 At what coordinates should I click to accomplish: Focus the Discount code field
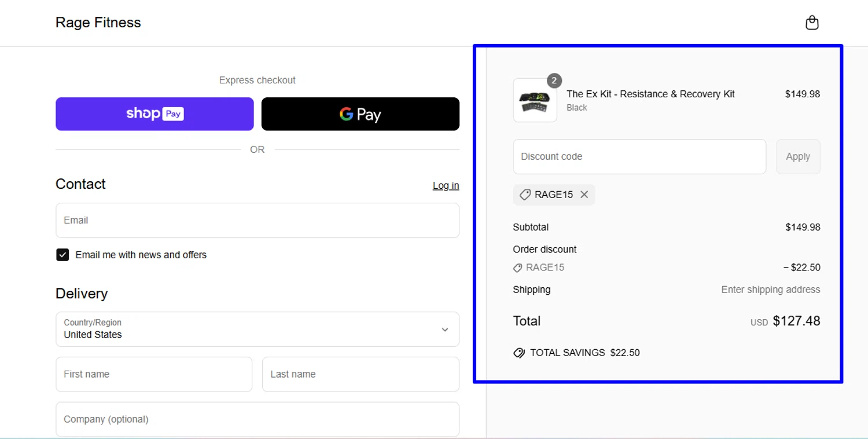[639, 156]
